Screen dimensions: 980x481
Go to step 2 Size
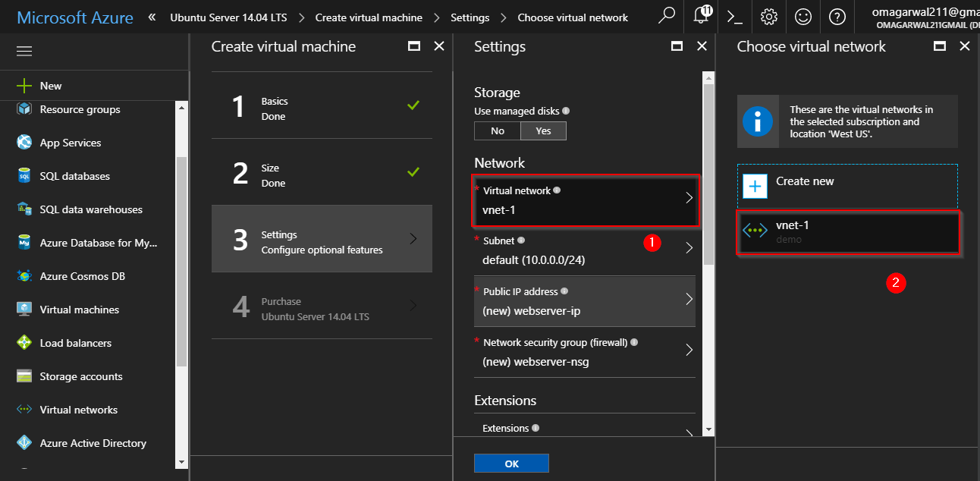(322, 172)
